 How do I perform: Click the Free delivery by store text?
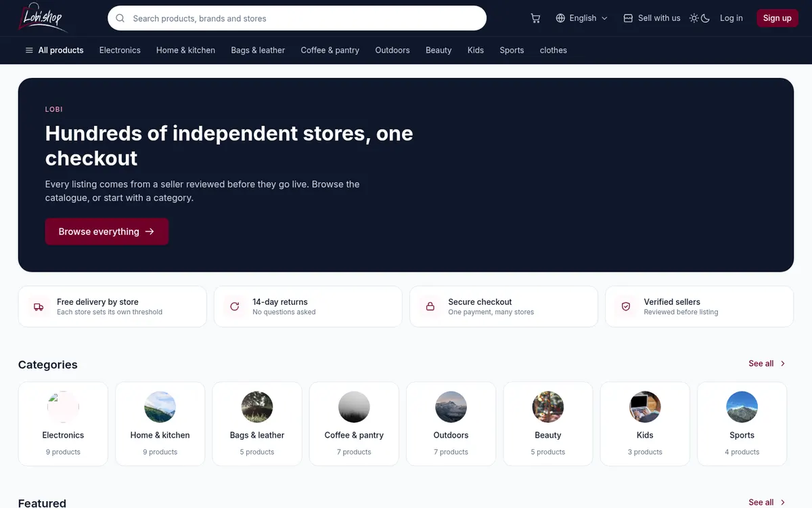[x=97, y=302]
